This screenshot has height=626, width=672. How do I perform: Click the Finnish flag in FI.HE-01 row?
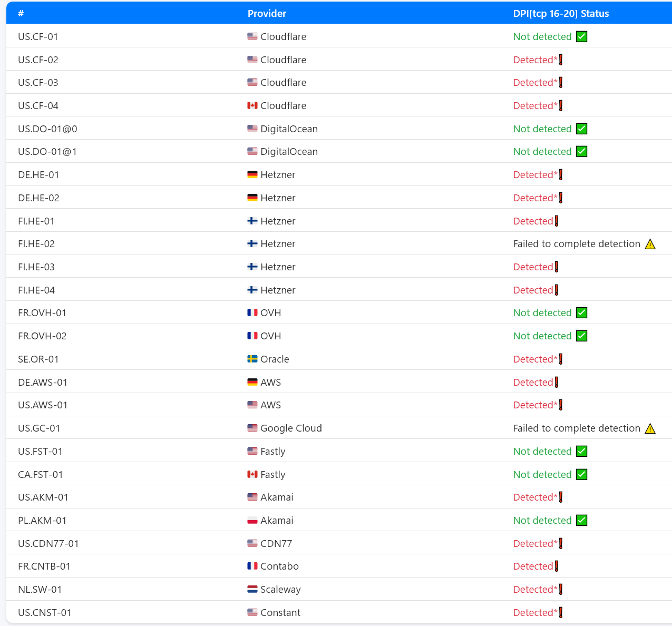(x=252, y=221)
